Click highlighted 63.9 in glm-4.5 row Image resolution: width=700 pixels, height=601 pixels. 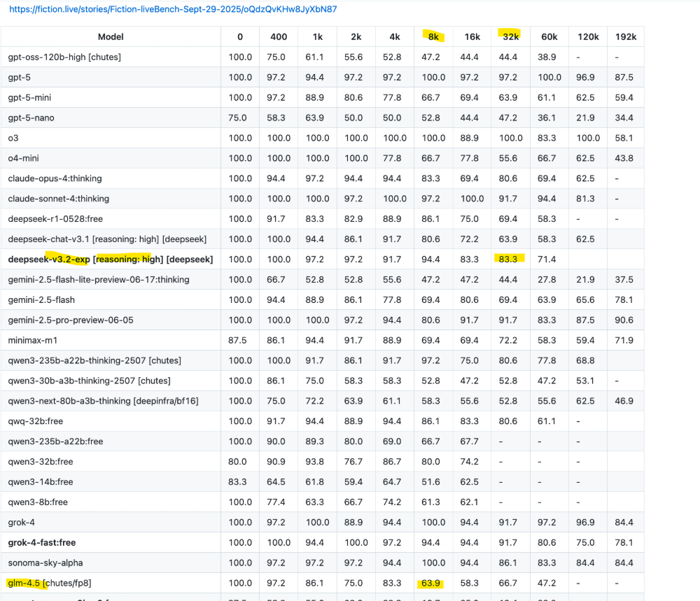430,583
